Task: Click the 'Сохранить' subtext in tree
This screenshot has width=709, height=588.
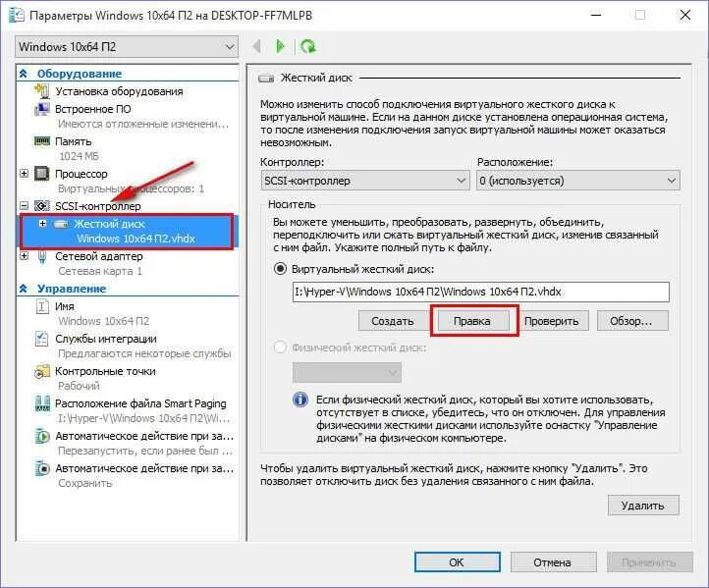Action: pos(85,483)
